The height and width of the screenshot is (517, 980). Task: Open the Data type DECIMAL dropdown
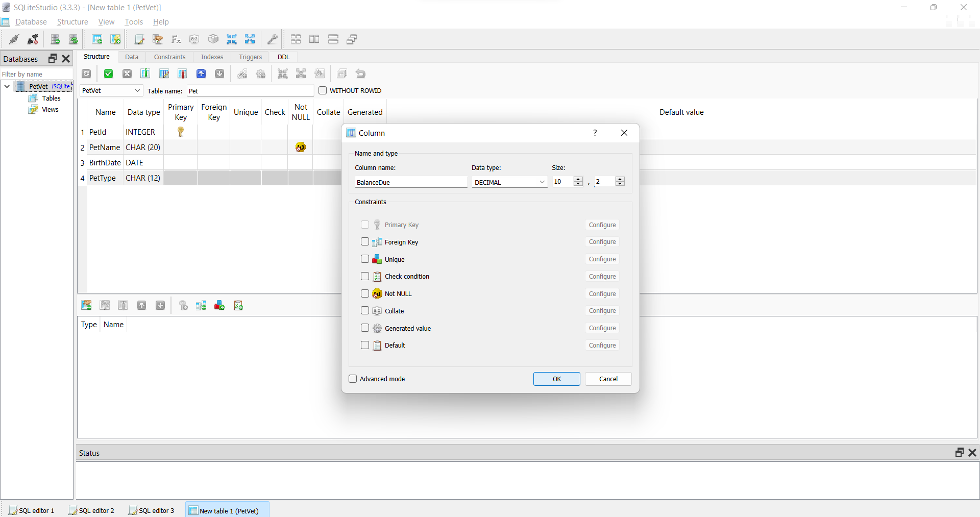pos(509,182)
